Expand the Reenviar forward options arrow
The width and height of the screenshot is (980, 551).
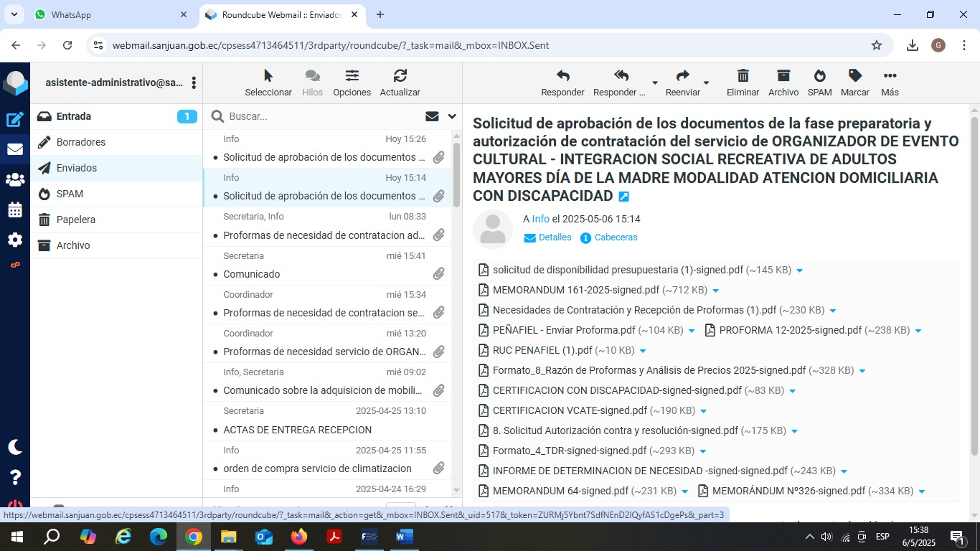coord(706,83)
